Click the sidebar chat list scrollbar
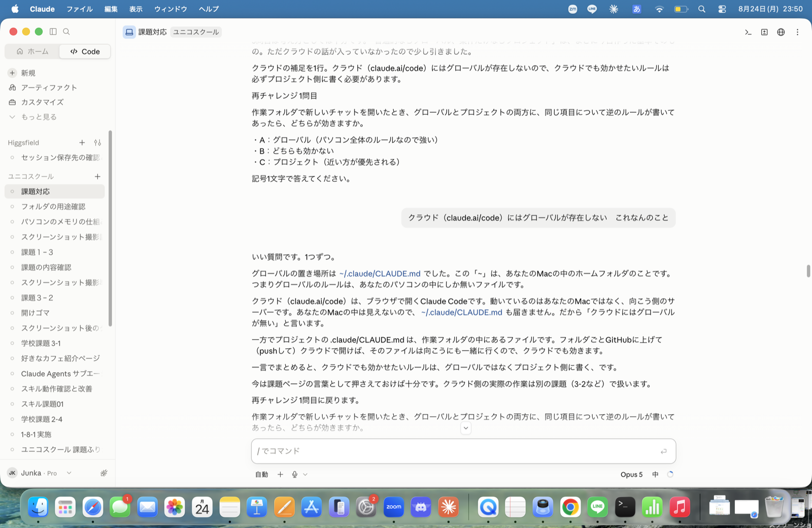Viewport: 812px width, 528px height. [110, 228]
